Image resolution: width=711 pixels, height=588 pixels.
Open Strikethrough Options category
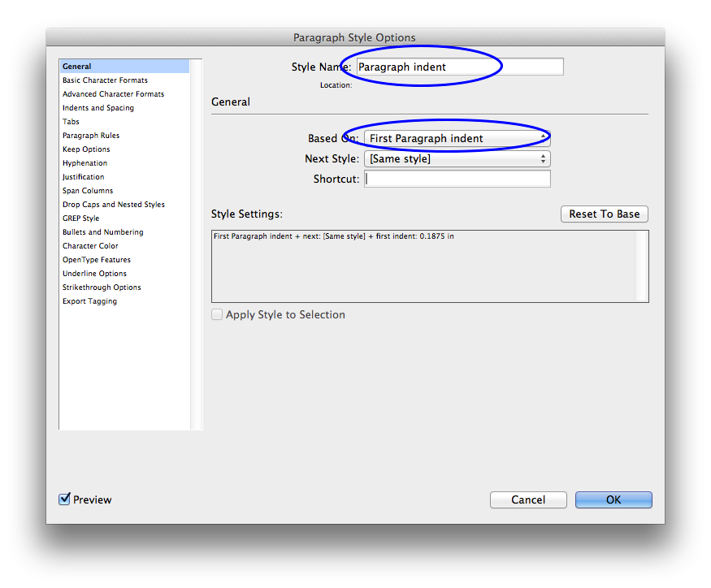pos(102,288)
